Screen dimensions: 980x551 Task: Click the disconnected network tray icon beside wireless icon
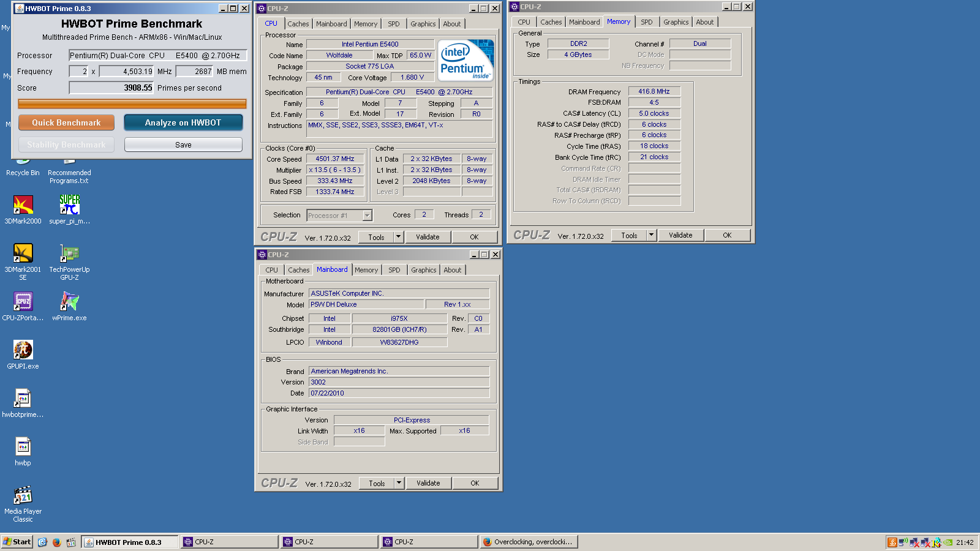click(914, 542)
